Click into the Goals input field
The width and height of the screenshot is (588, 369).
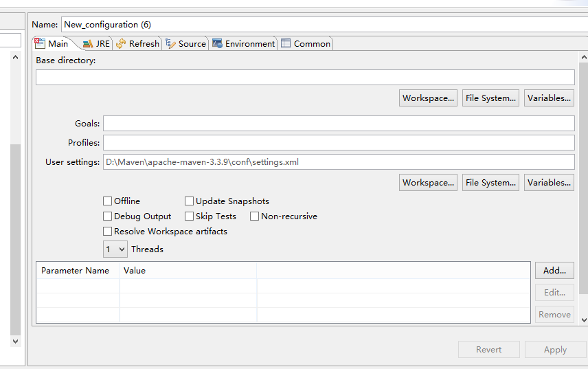pos(339,124)
